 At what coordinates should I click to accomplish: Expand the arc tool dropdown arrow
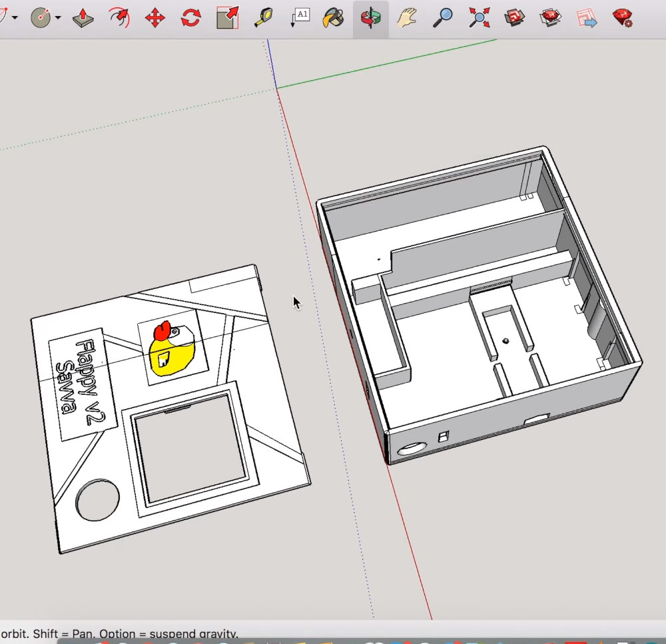tap(15, 18)
